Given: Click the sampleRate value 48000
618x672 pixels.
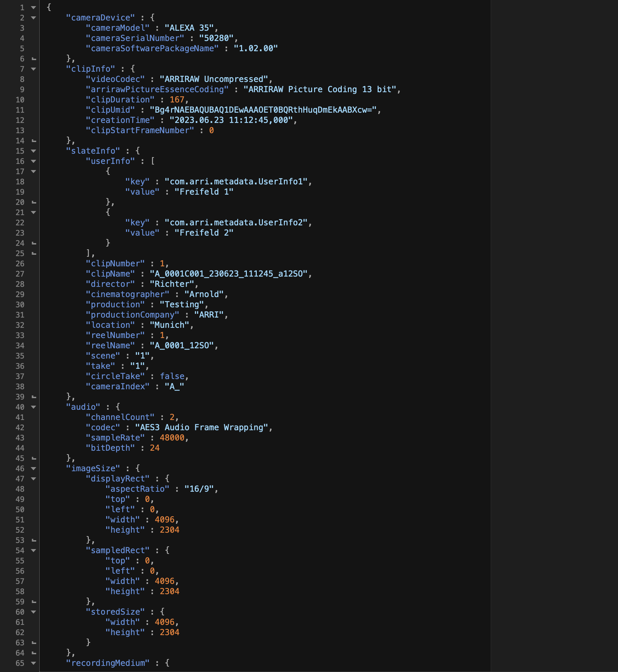Looking at the screenshot, I should [x=172, y=438].
